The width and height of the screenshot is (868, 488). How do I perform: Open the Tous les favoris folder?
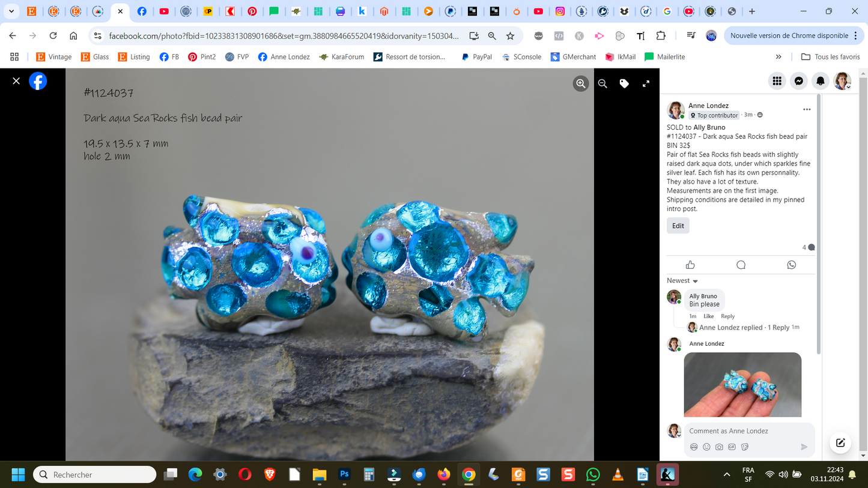(x=831, y=57)
